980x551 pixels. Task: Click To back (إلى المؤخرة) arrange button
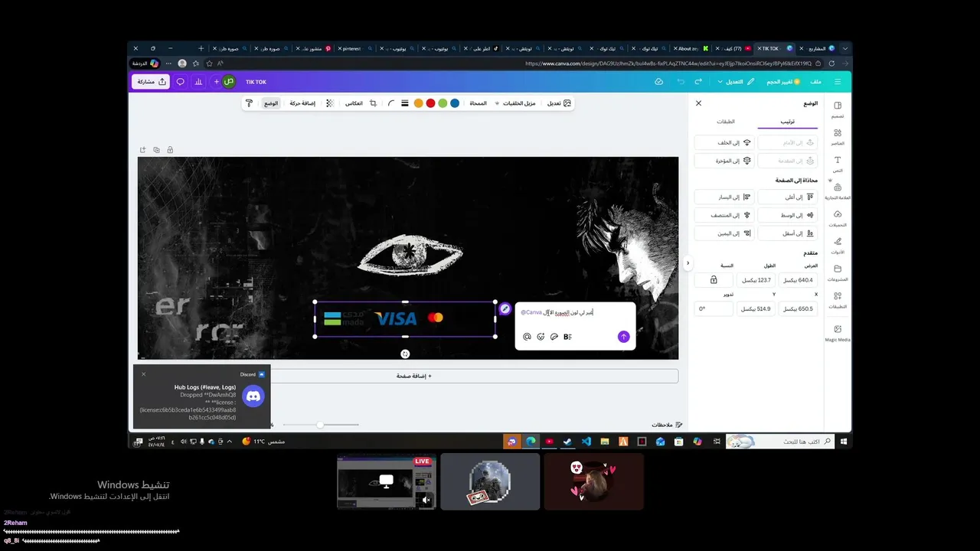[724, 161]
